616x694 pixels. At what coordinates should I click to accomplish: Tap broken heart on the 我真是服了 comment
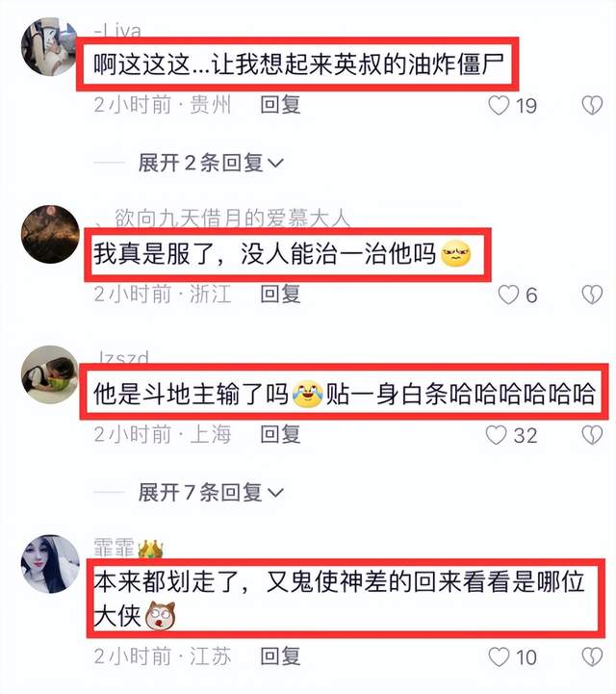click(592, 295)
